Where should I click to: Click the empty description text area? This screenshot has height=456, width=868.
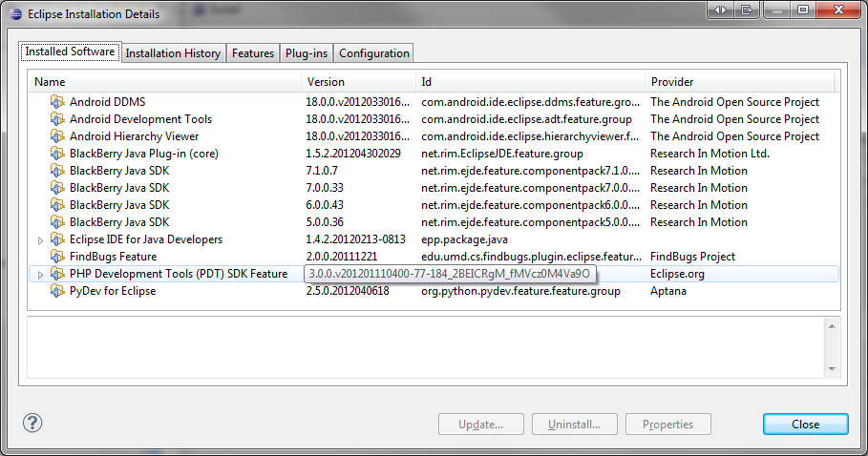426,347
